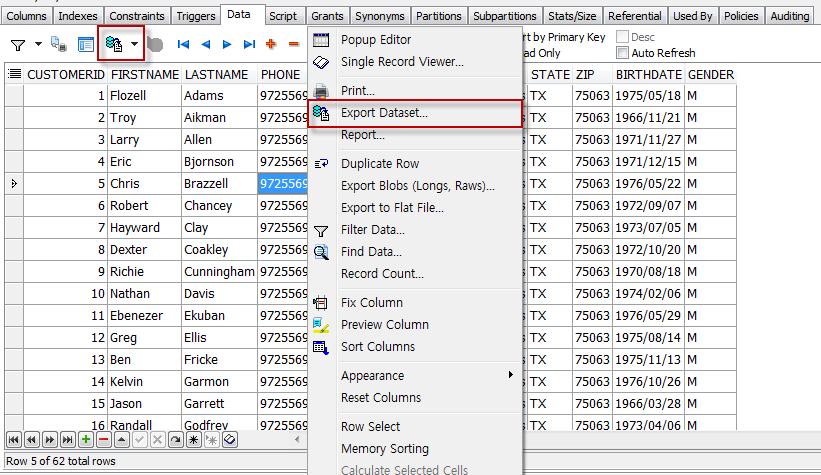This screenshot has width=821, height=475.
Task: Choose Export Dataset from context menu
Action: (384, 113)
